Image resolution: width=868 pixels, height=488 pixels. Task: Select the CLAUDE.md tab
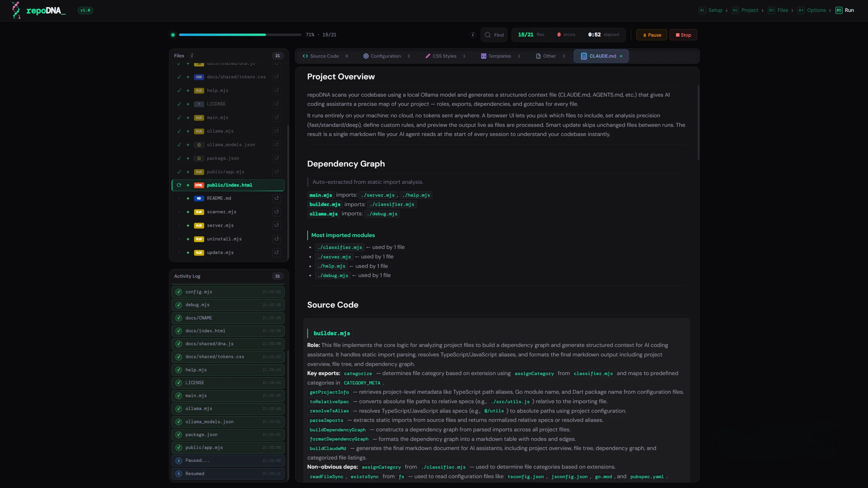pos(601,56)
